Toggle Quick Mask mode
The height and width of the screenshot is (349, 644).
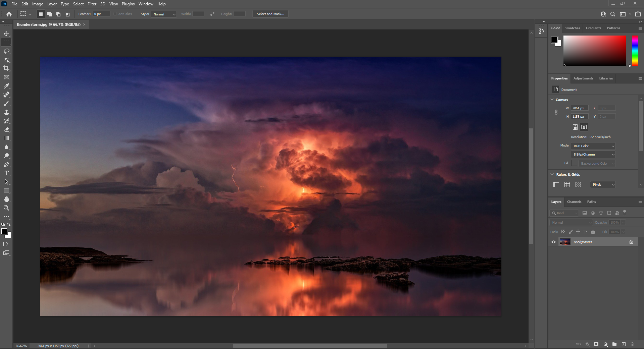click(6, 244)
